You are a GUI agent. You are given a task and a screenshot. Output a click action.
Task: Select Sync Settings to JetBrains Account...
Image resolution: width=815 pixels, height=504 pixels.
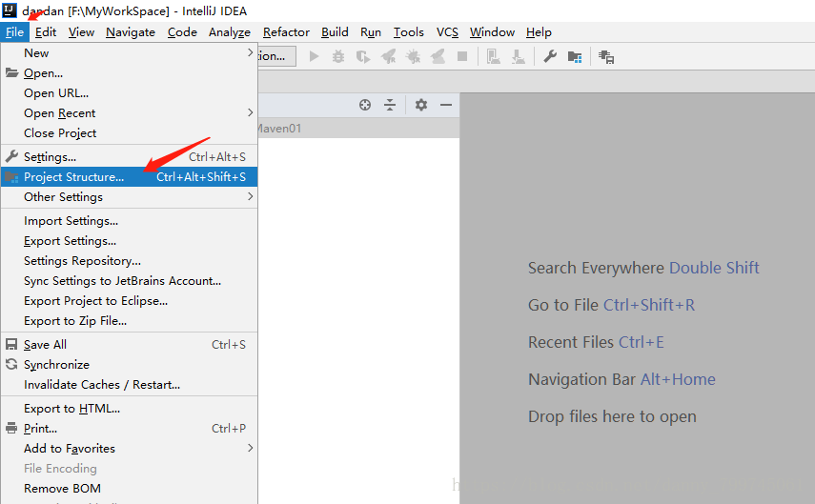click(129, 281)
